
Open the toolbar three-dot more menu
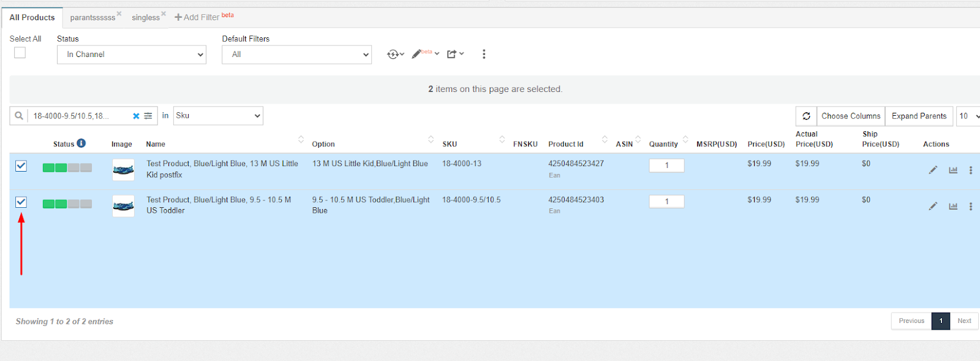pos(484,54)
